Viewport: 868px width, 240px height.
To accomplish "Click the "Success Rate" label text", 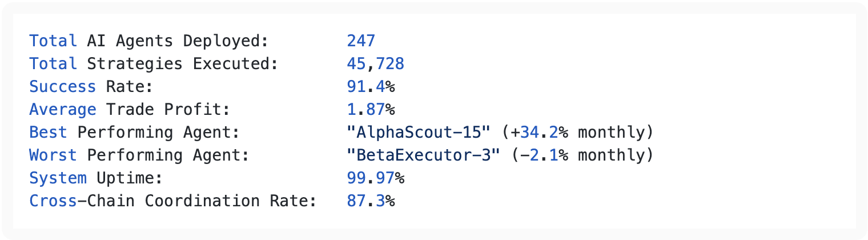I will pyautogui.click(x=91, y=87).
